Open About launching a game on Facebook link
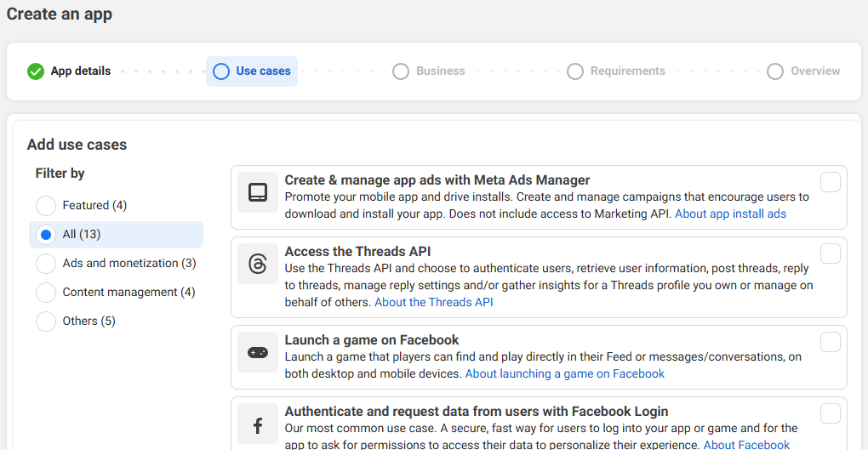 (x=564, y=373)
